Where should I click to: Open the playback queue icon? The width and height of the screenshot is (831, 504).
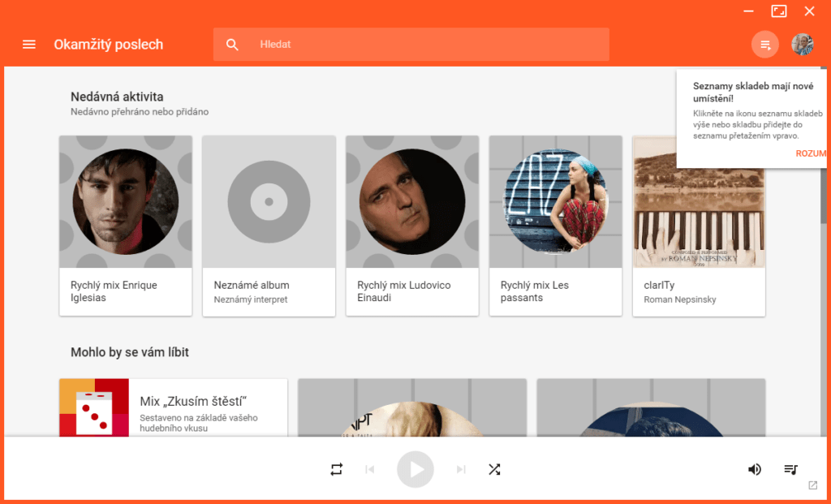[x=790, y=470]
